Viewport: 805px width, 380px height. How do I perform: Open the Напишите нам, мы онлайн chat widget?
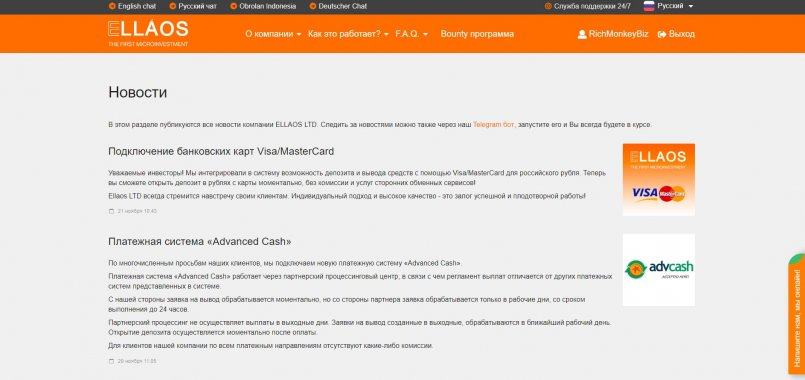[797, 313]
